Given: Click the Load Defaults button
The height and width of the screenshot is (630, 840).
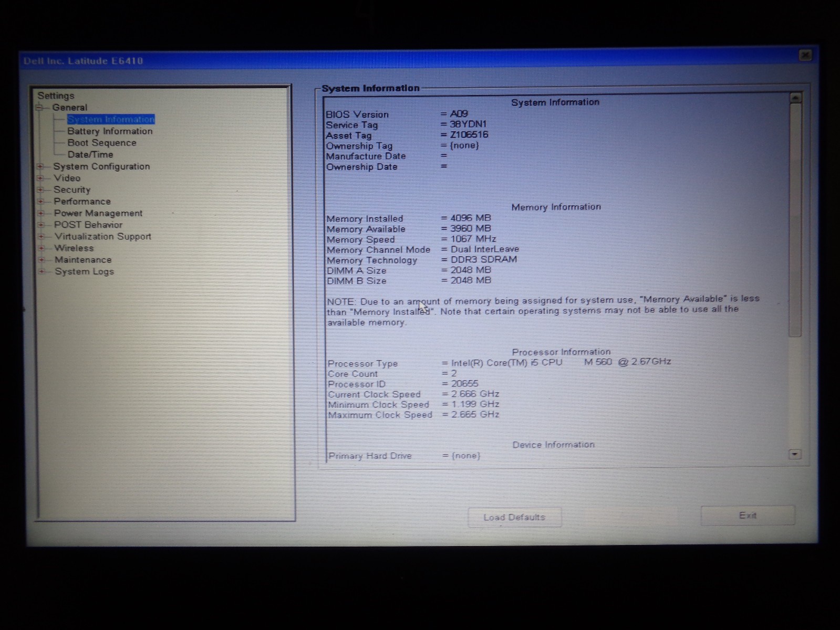Looking at the screenshot, I should tap(514, 517).
